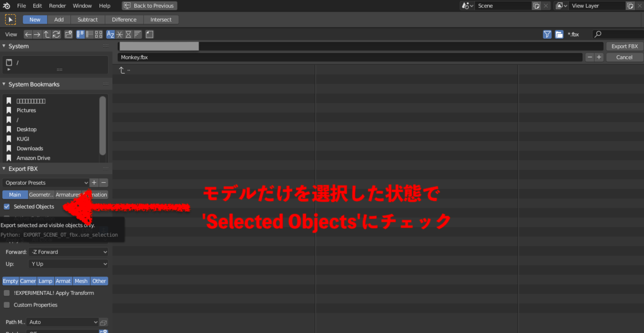Increment the file name number
This screenshot has width=644, height=333.
pos(599,57)
